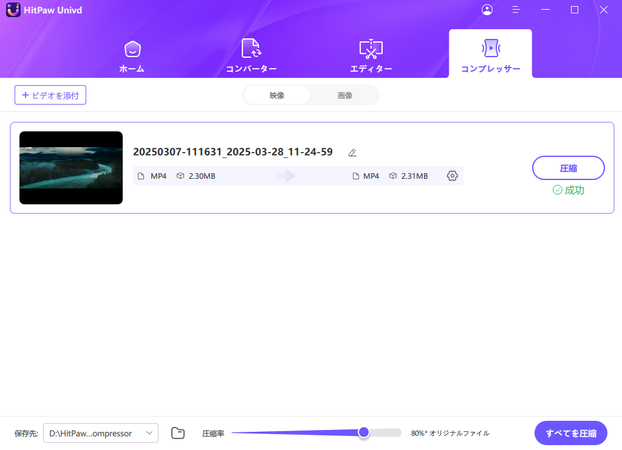Click the ビデオを添付 button
The image size is (622, 450).
(51, 95)
